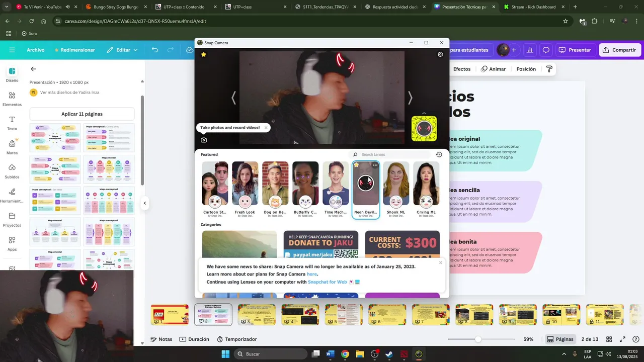Go to the next lens arrow in preview
The width and height of the screenshot is (644, 362).
click(x=410, y=98)
